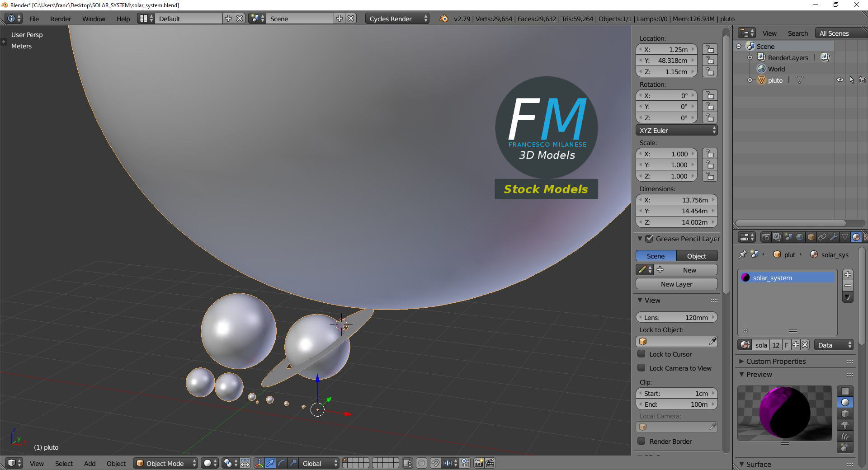Enable Lock Camera to View checkbox
Viewport: 868px width, 470px height.
pos(641,368)
